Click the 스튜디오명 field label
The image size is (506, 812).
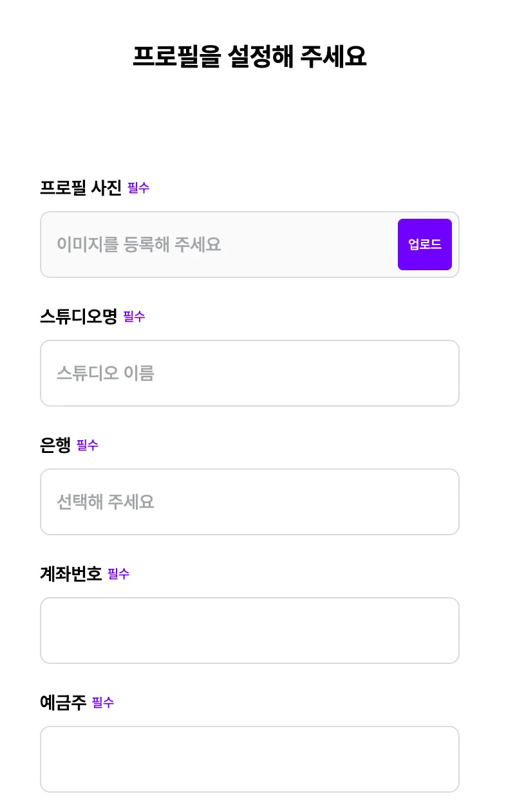coord(79,317)
